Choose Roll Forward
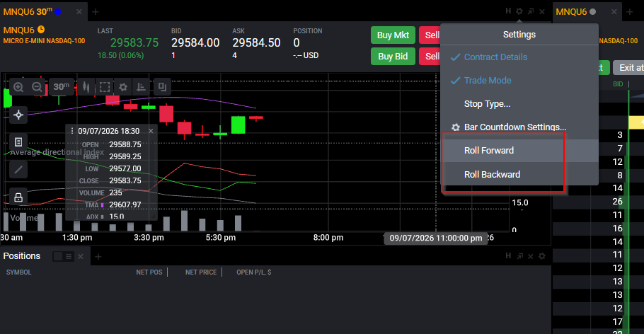 [x=519, y=150]
